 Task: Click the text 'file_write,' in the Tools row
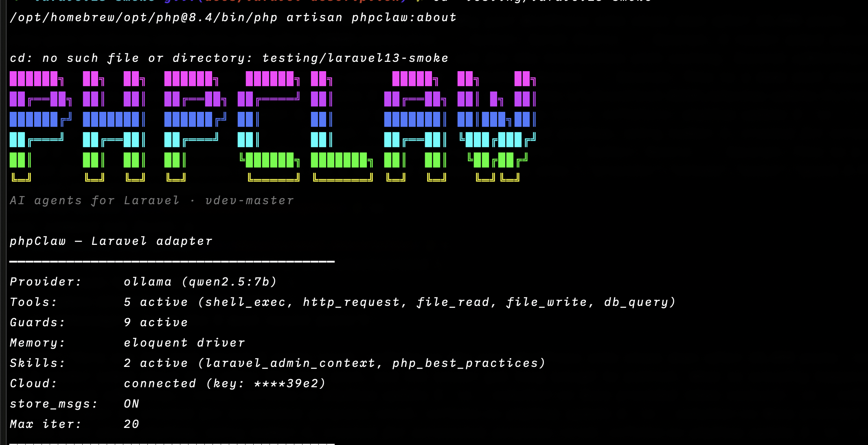coord(550,302)
